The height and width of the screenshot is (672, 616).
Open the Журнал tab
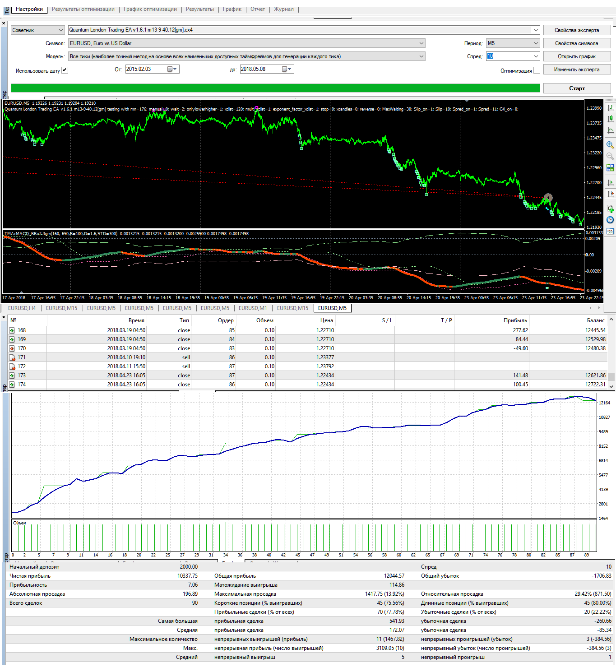pos(284,9)
